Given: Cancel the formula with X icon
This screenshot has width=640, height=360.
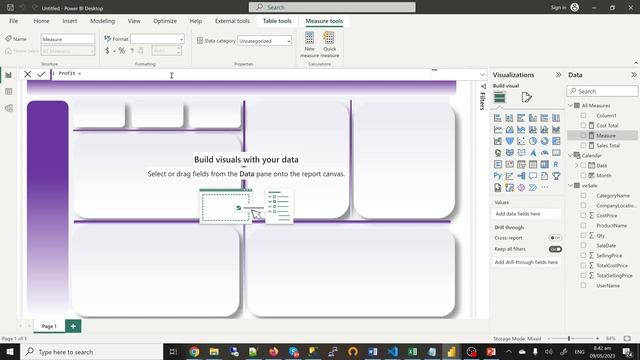Looking at the screenshot, I should pos(27,74).
